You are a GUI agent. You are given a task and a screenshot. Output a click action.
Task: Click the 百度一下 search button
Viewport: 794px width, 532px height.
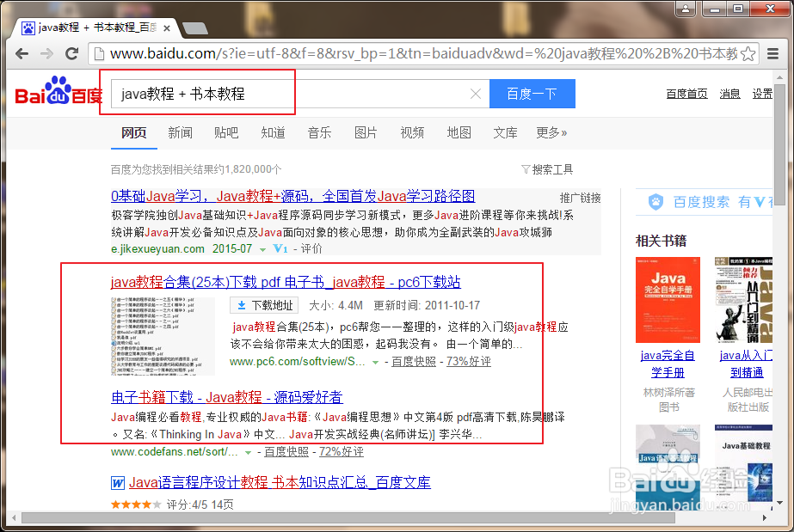pyautogui.click(x=532, y=94)
